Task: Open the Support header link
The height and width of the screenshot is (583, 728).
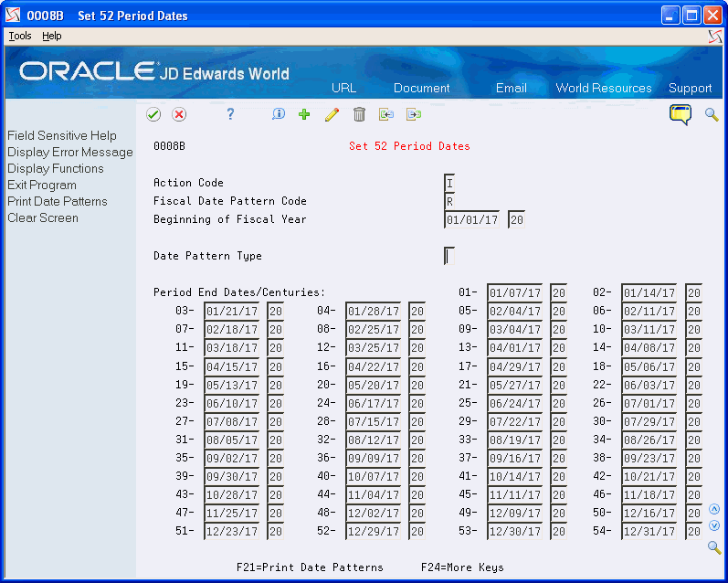Action: click(x=690, y=89)
